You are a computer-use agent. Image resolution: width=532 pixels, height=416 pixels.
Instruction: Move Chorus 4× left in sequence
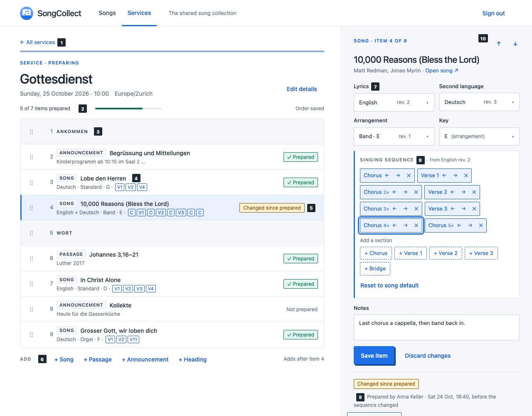click(x=394, y=225)
